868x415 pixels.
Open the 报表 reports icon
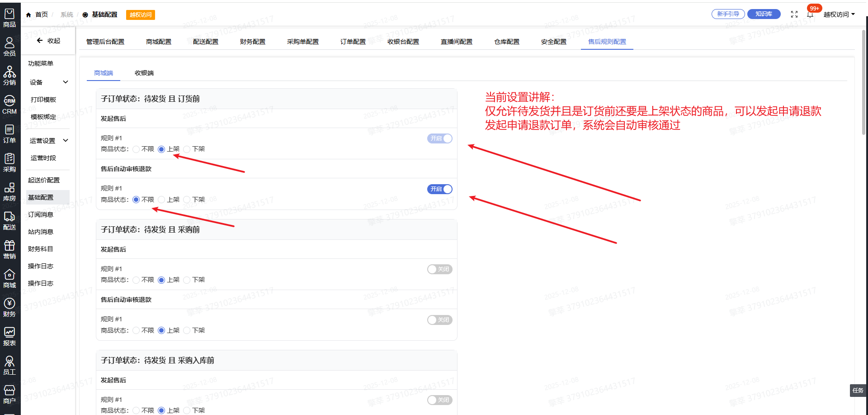point(9,337)
